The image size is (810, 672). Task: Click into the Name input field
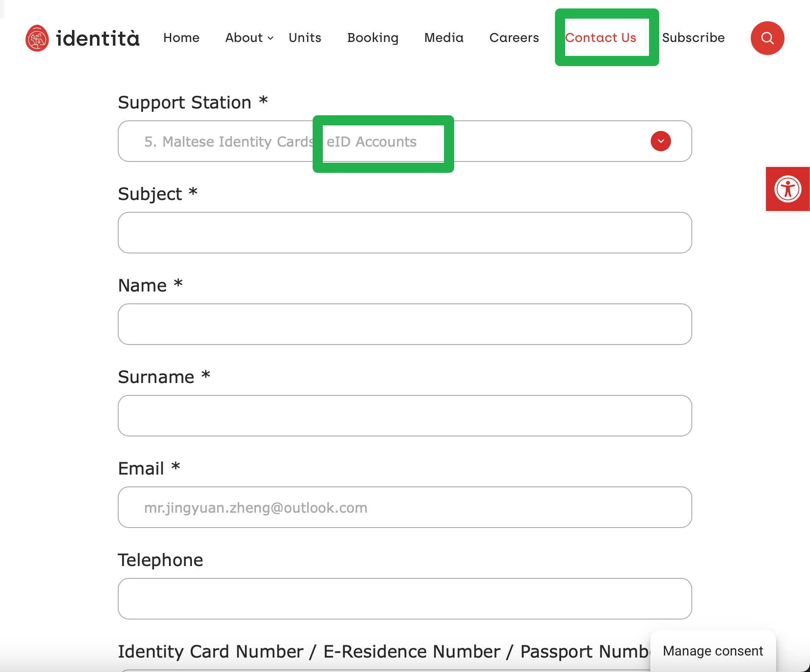pos(405,324)
